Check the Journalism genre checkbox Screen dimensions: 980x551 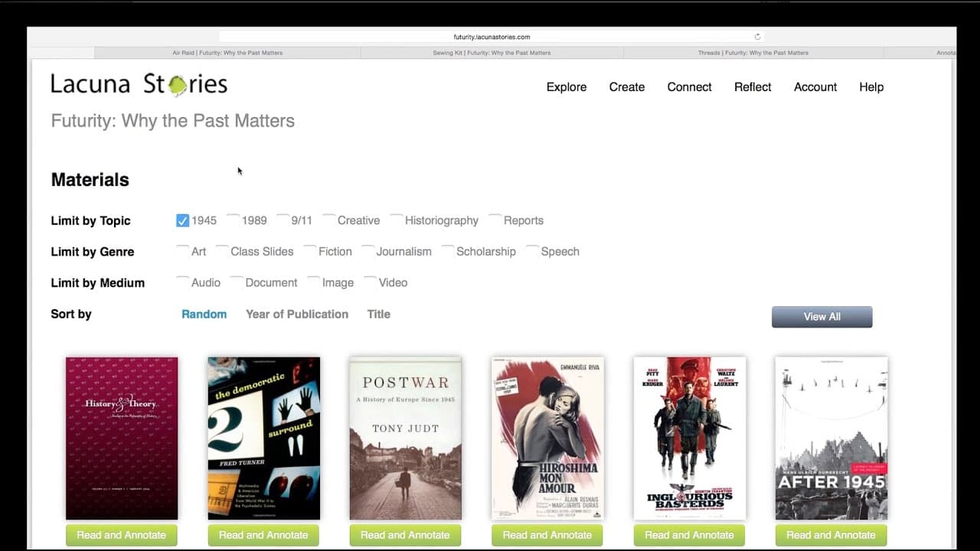pos(367,251)
